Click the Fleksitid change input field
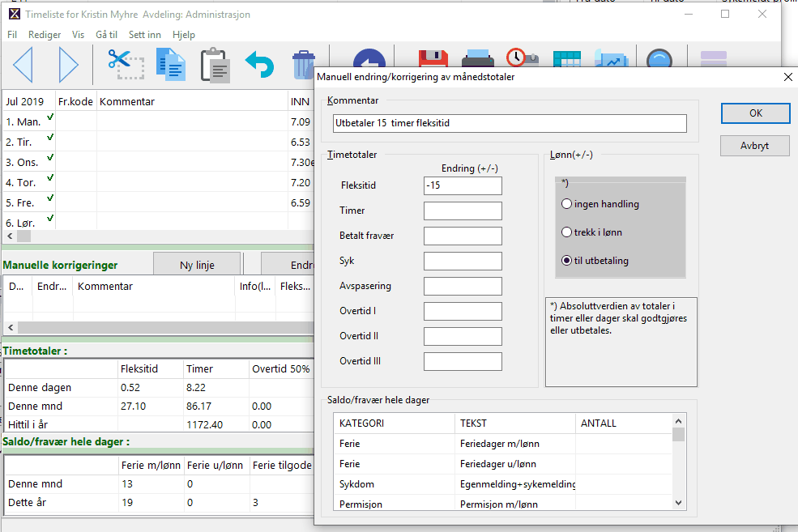 (x=463, y=185)
